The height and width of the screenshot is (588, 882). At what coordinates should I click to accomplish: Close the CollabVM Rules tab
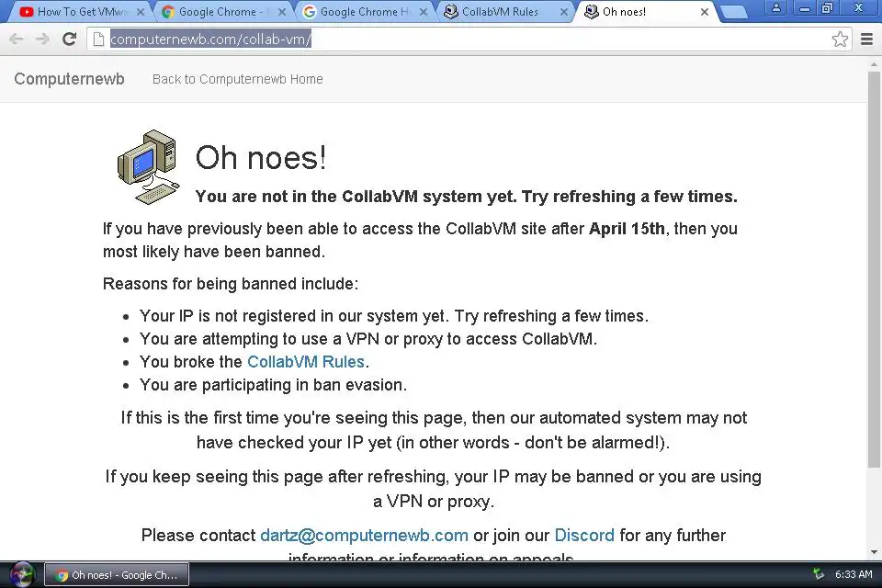[x=563, y=12]
